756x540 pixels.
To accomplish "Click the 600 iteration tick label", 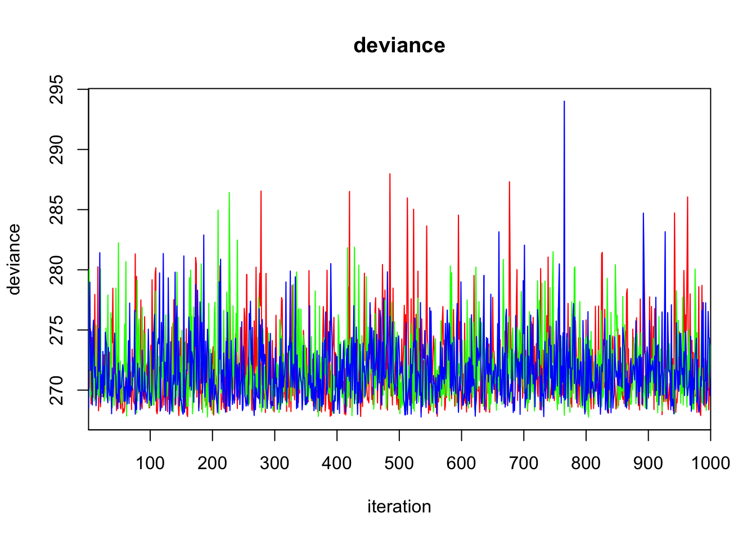I will pos(461,463).
